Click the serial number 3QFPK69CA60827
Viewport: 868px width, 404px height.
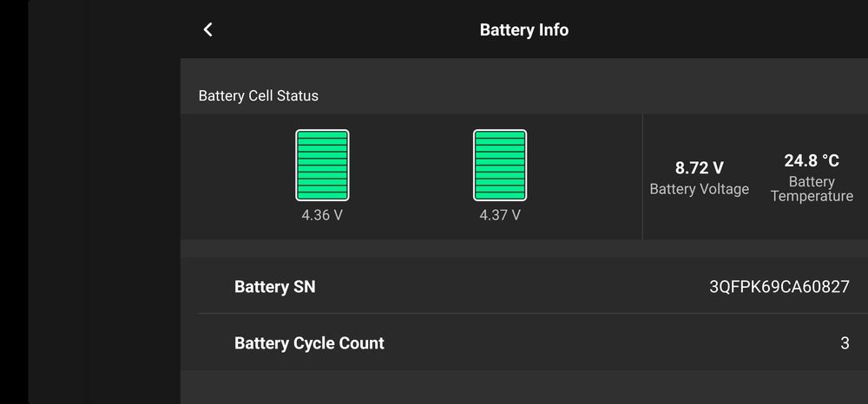click(779, 287)
